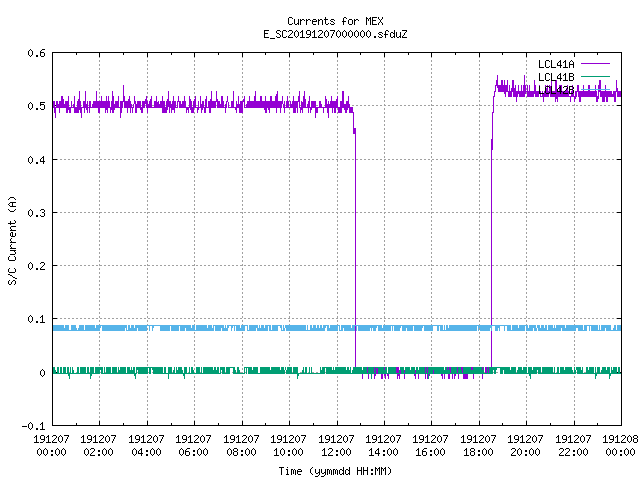Click the 0.2 y-axis tick label
The width and height of the screenshot is (640, 480).
[x=36, y=266]
